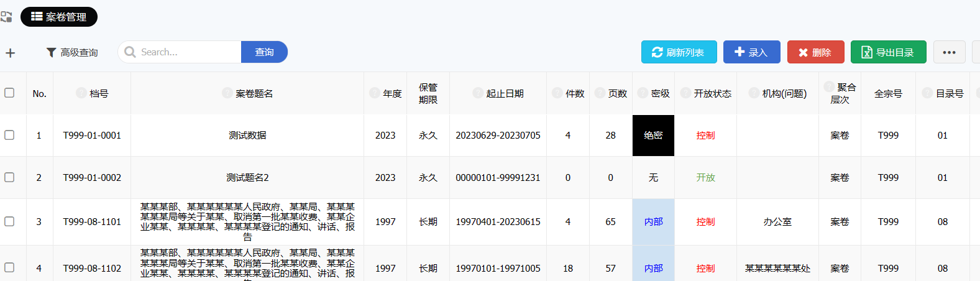Viewport: 980px width, 281px height.
Task: Click 永久 retention in row T999-01-0002
Action: (x=428, y=177)
